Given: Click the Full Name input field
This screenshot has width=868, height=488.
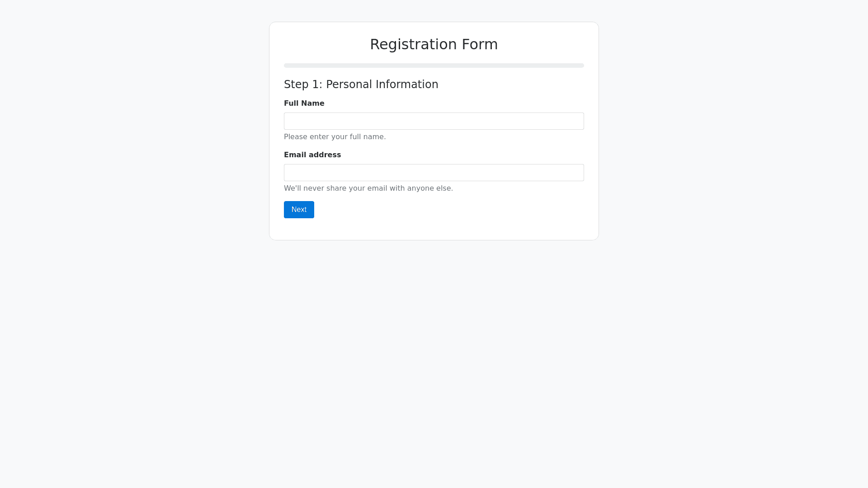Looking at the screenshot, I should pos(434,121).
